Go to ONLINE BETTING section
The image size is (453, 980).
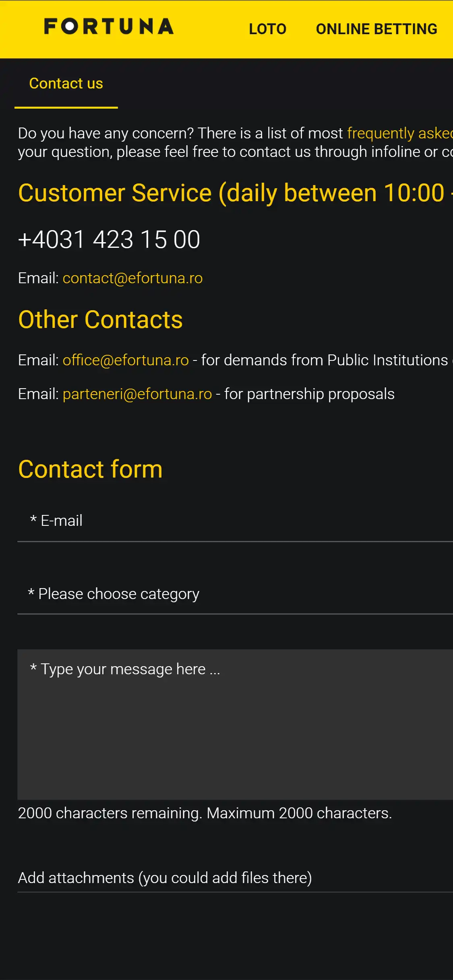376,29
